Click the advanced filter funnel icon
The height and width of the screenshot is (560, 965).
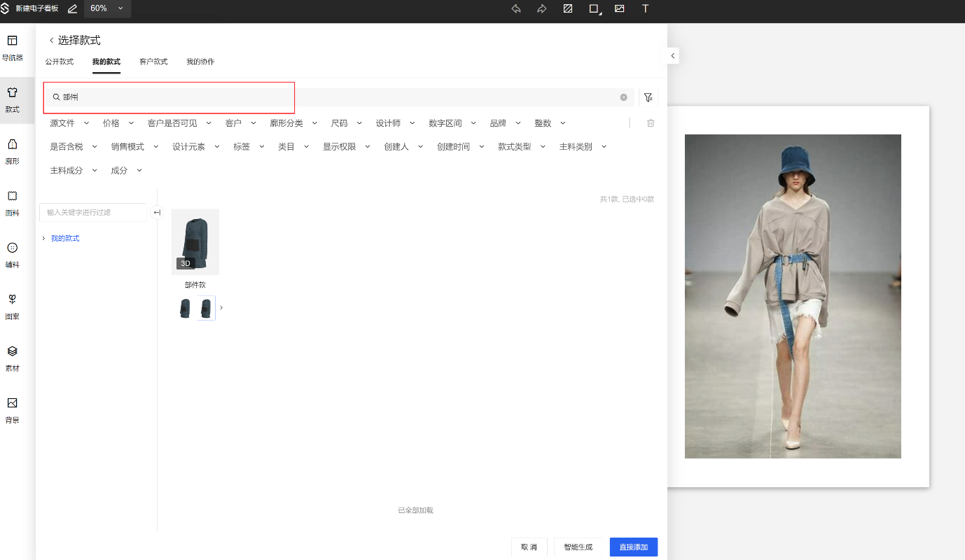tap(648, 97)
